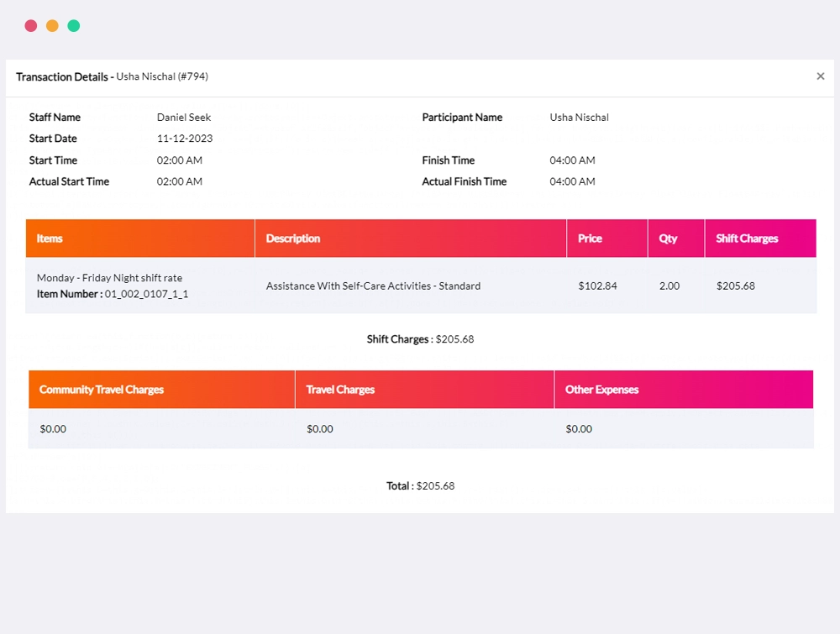Viewport: 840px width, 634px height.
Task: Click the orange window dot
Action: click(x=52, y=26)
